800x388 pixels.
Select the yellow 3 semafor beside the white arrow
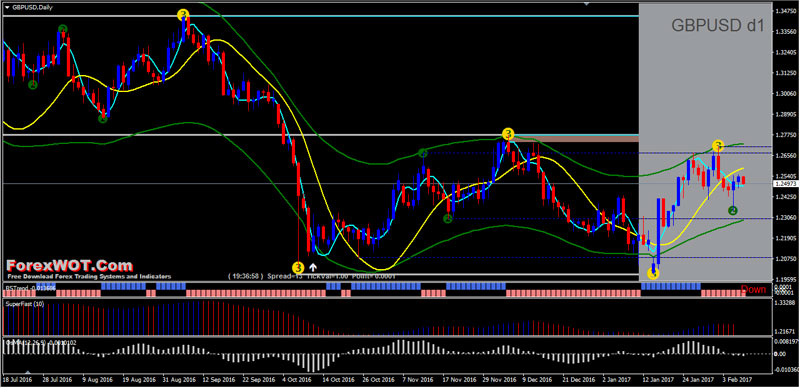298,267
